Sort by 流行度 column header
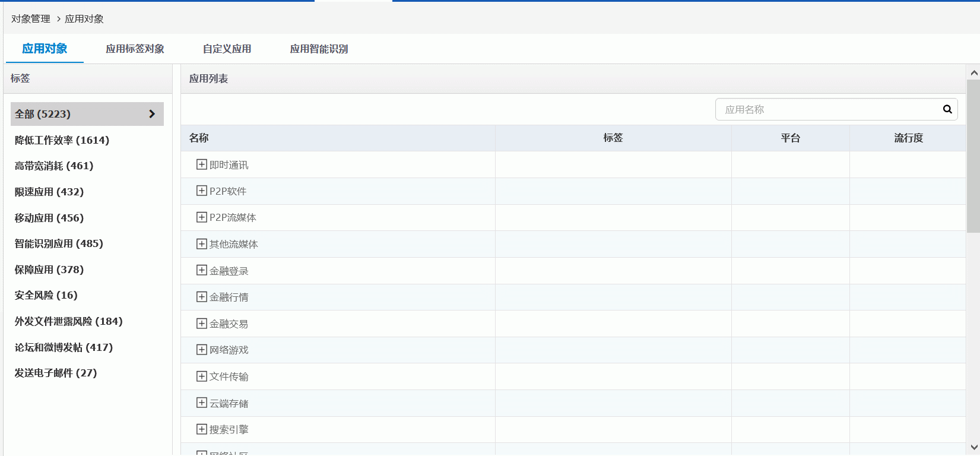 point(908,138)
